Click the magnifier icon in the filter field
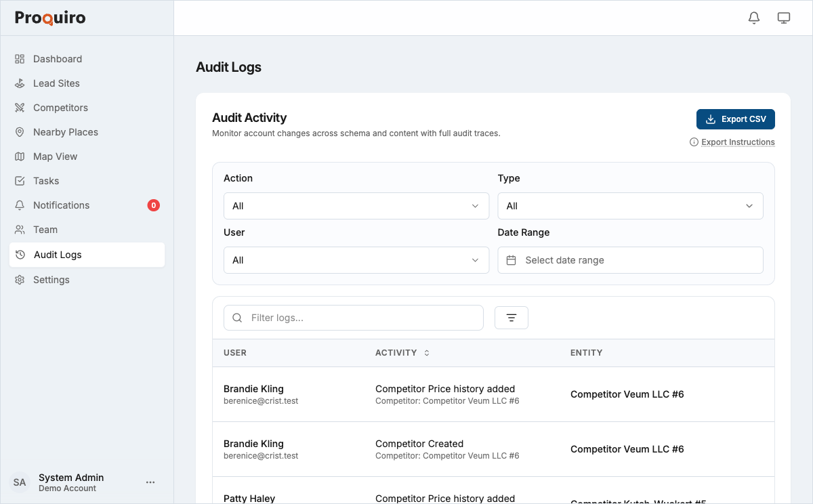The width and height of the screenshot is (813, 504). point(236,317)
